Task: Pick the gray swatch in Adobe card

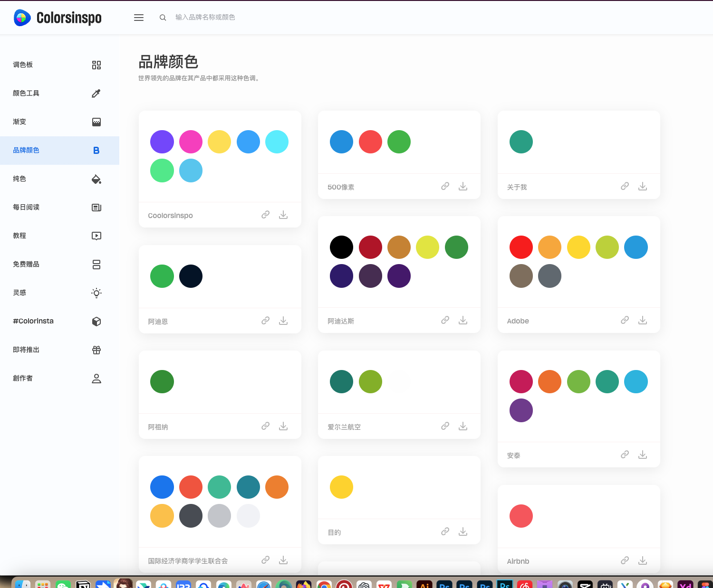Action: point(549,276)
